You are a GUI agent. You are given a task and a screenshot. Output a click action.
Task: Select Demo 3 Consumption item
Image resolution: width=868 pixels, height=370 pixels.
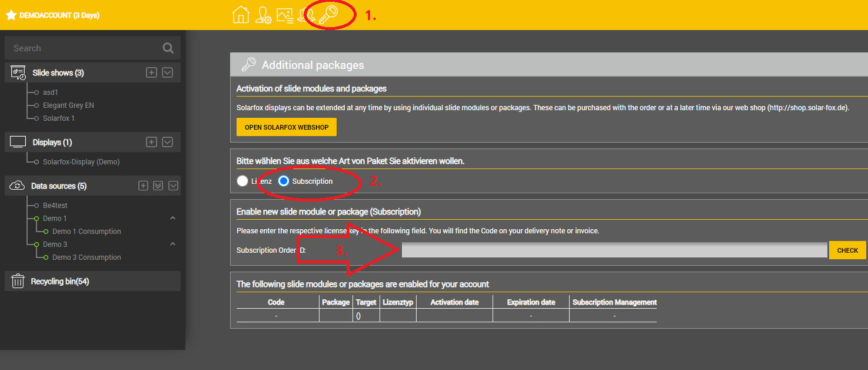(x=87, y=257)
